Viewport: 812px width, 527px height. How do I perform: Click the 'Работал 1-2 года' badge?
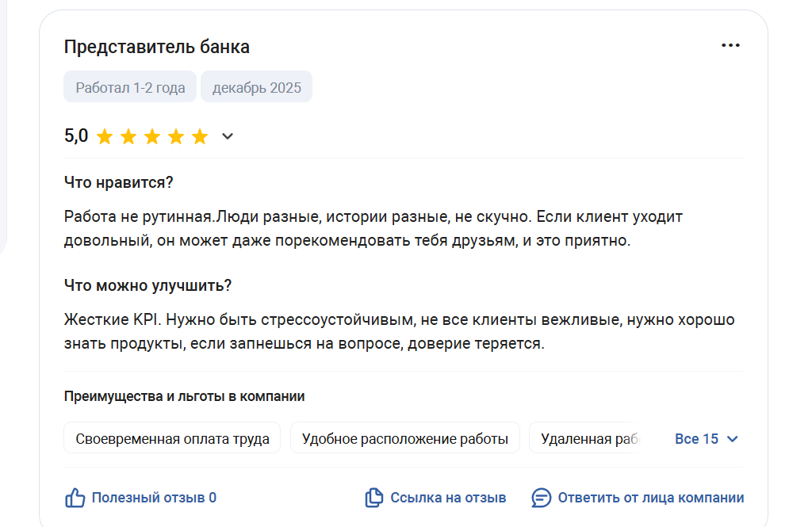pos(130,87)
